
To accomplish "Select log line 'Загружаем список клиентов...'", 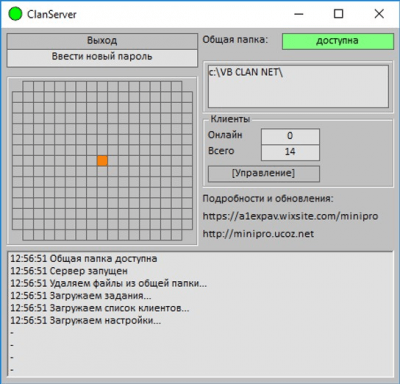I will (x=100, y=308).
